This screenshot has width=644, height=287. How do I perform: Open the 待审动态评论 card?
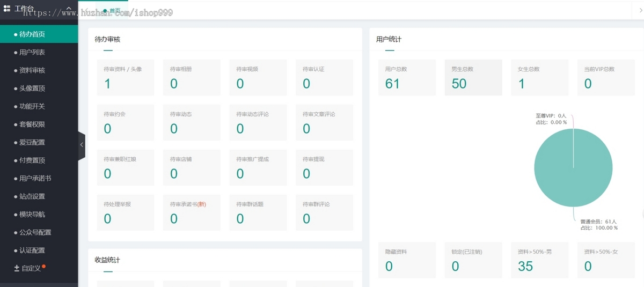(258, 122)
